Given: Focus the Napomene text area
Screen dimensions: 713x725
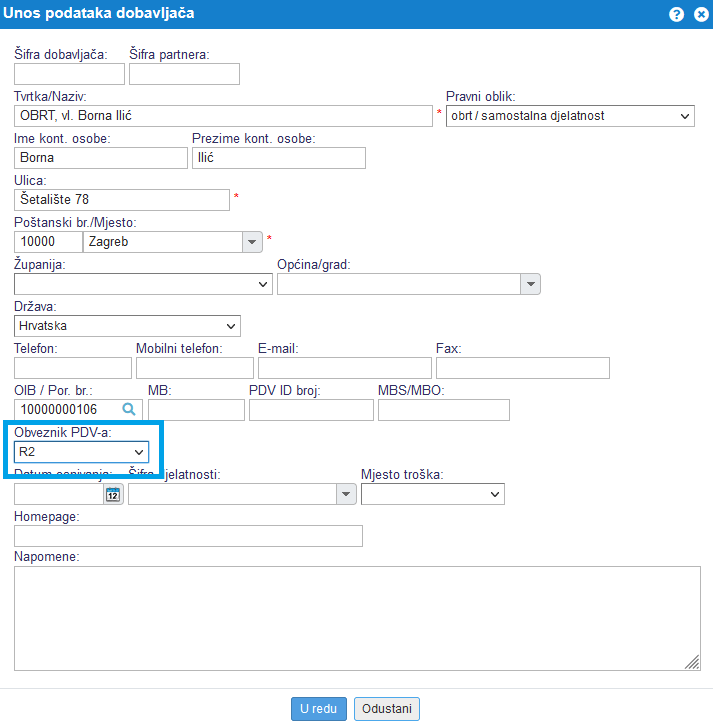Looking at the screenshot, I should pos(357,618).
